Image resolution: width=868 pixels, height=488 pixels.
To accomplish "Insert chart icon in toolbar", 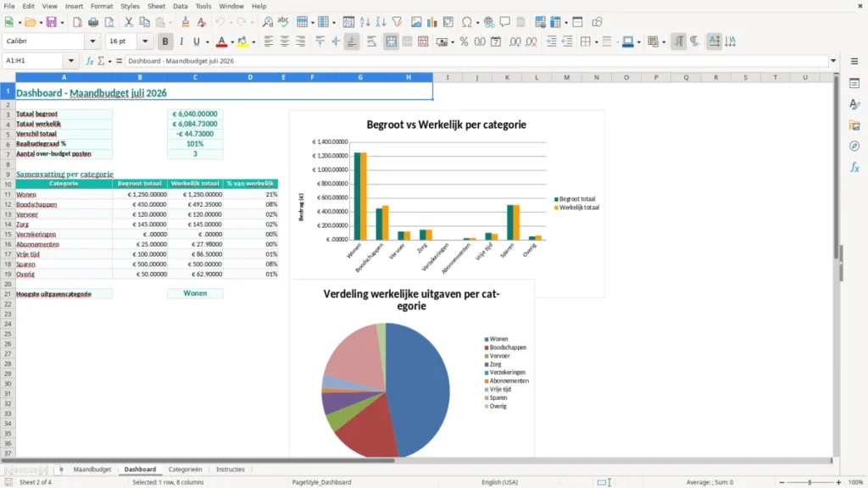I will (431, 22).
